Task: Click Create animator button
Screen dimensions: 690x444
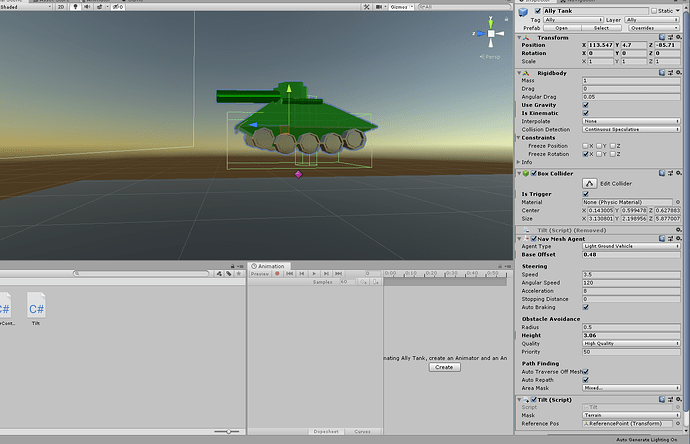Action: (x=444, y=367)
